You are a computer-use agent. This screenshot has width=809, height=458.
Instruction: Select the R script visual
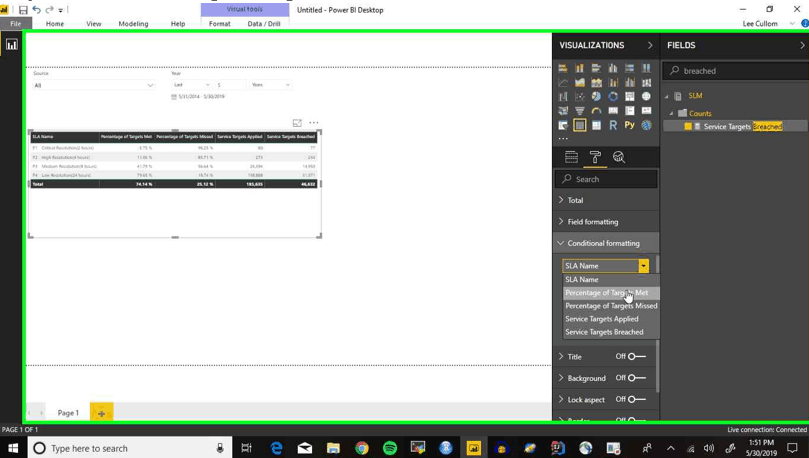click(613, 125)
